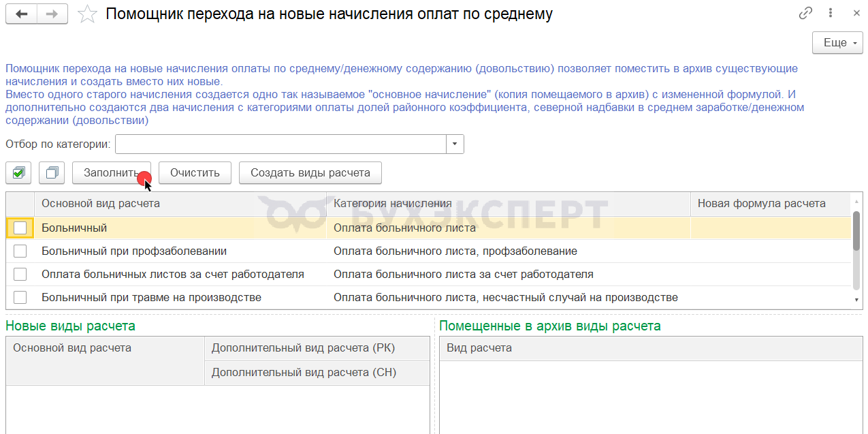
Task: Copy the form link via chain icon
Action: [806, 13]
